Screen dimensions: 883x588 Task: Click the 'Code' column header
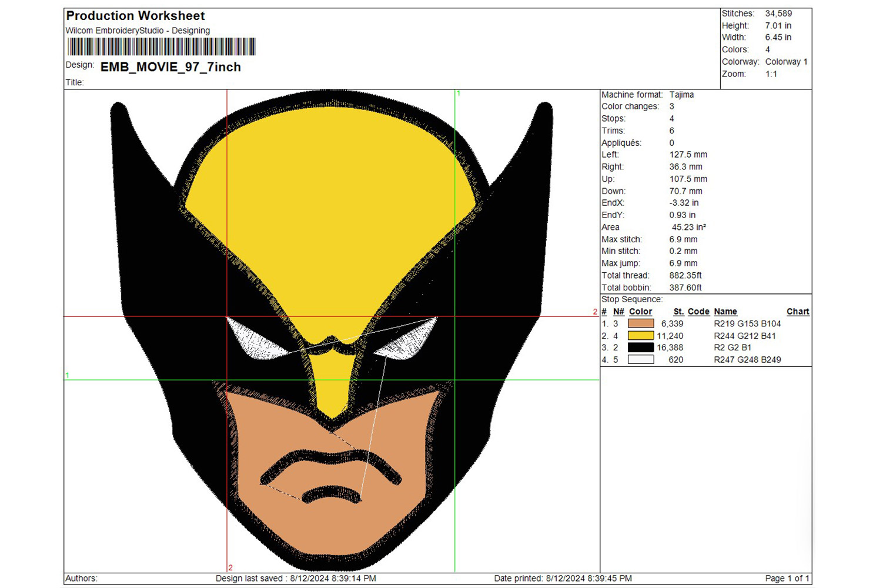click(x=698, y=312)
